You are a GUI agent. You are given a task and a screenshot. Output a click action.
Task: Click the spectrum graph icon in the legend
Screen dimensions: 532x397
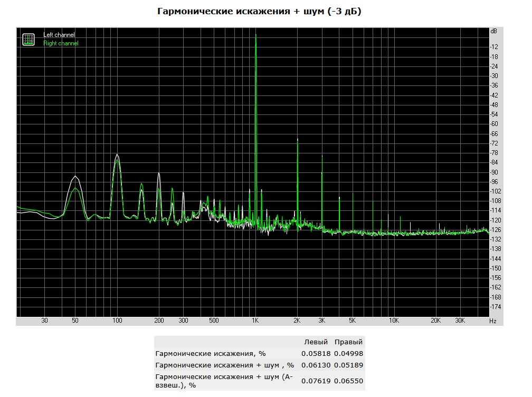click(x=28, y=40)
